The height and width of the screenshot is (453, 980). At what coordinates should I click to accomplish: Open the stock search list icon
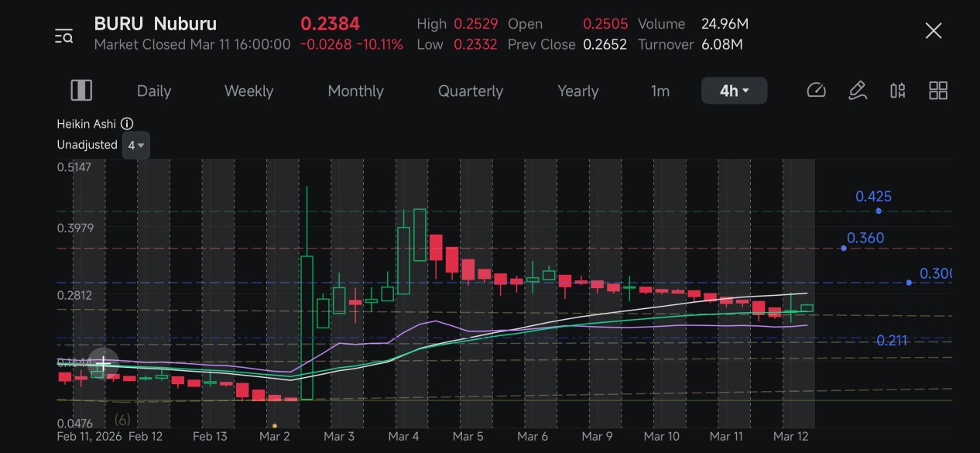(x=63, y=36)
